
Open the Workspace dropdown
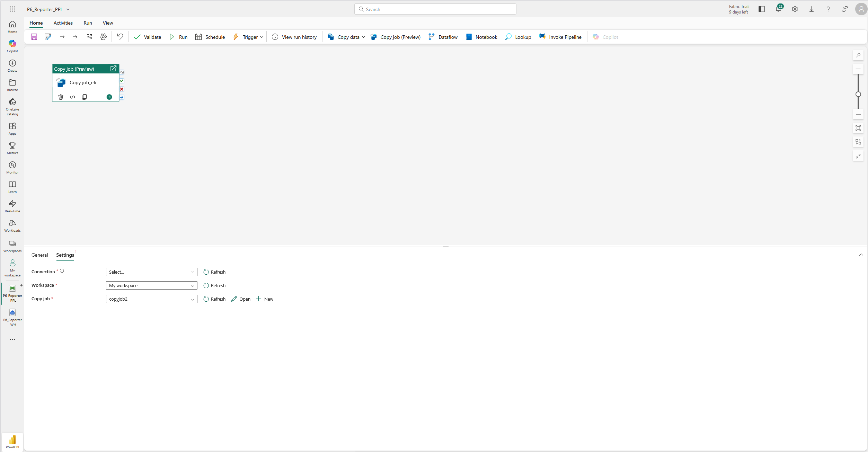tap(151, 285)
